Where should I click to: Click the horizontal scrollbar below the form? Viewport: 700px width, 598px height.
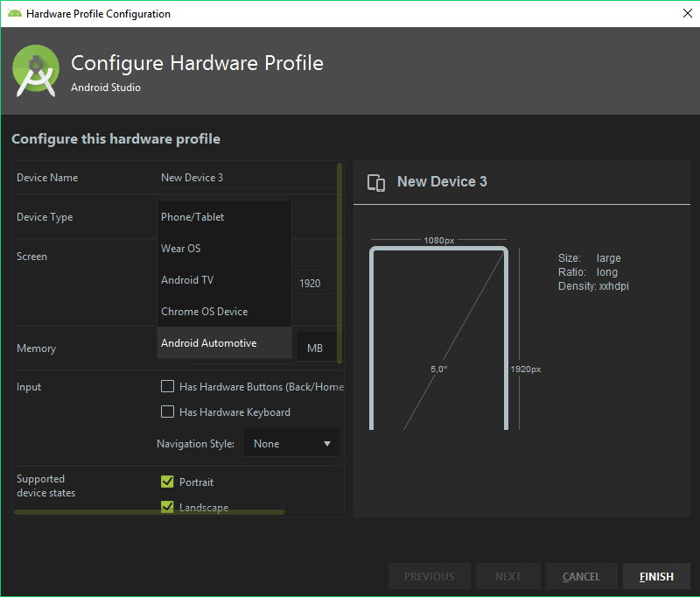[150, 512]
